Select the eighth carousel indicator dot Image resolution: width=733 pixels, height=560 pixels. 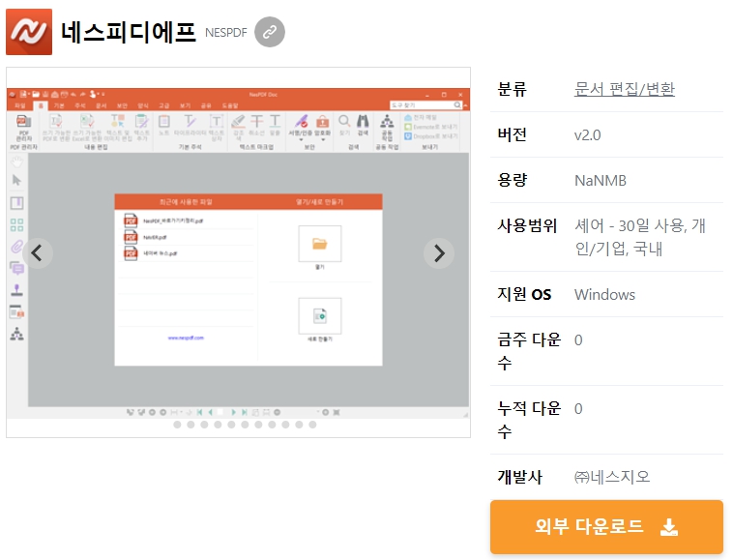(x=272, y=425)
